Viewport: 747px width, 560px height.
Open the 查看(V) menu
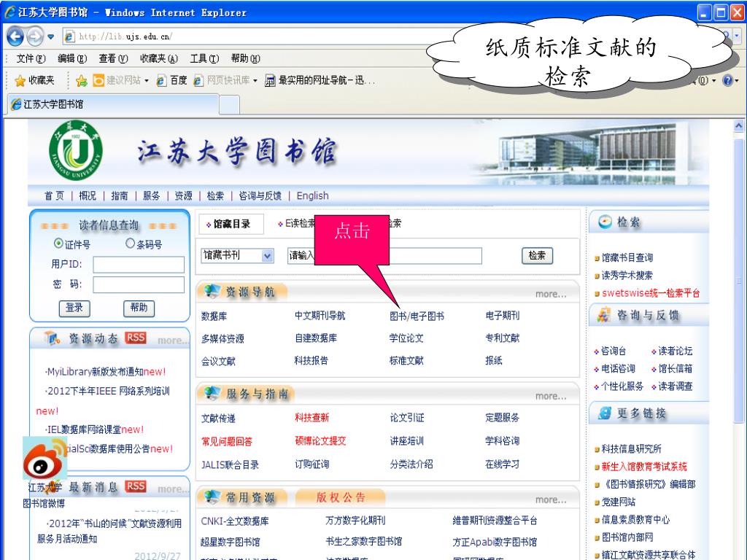coord(113,58)
